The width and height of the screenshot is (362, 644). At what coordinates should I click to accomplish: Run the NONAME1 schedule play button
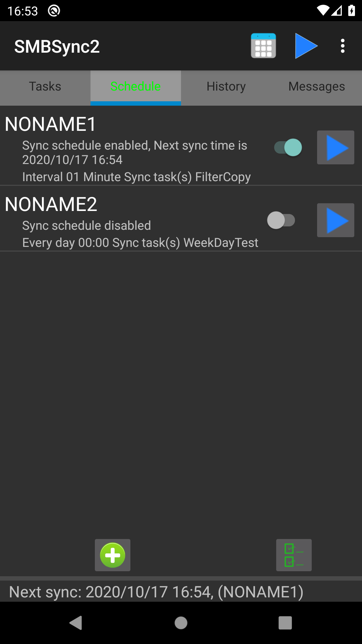(x=336, y=148)
